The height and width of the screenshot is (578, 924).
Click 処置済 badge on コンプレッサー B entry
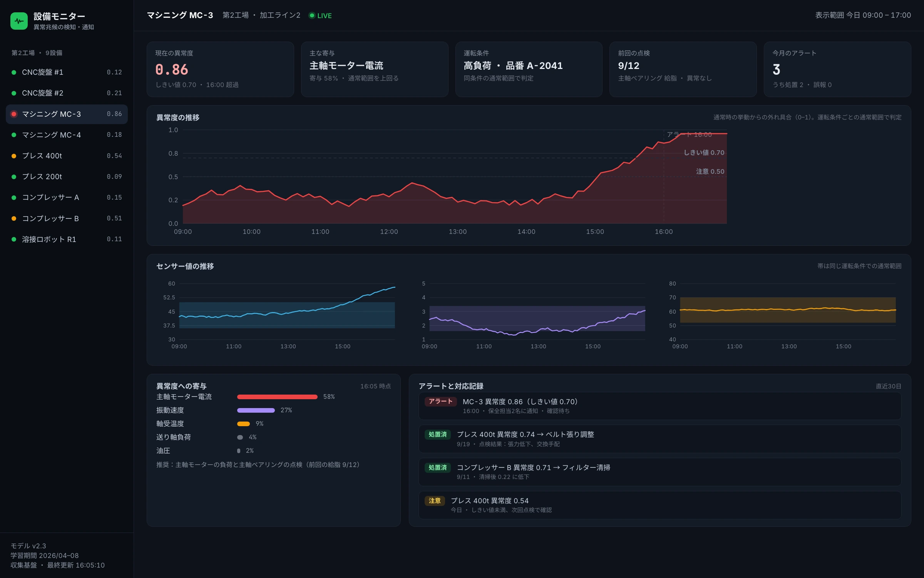coord(438,467)
